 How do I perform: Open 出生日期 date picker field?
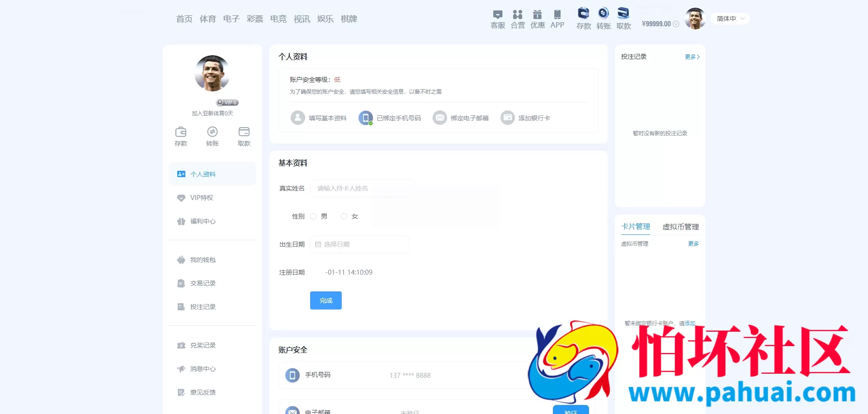tap(360, 244)
